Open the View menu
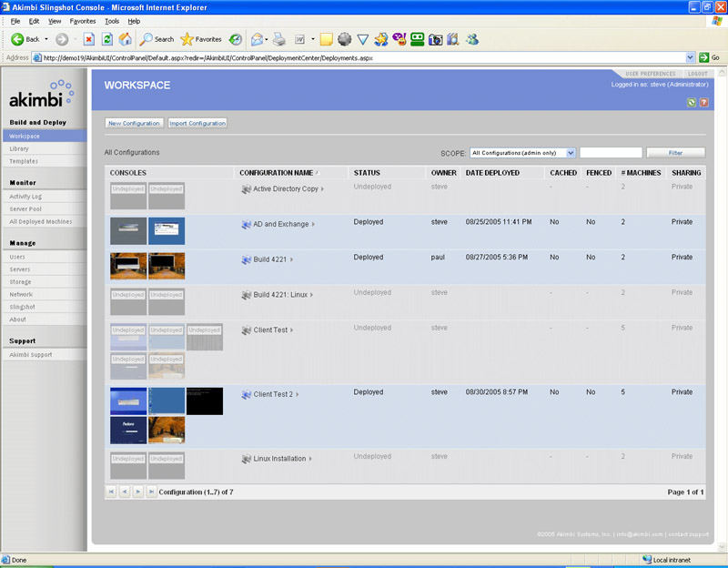The image size is (728, 568). [55, 21]
